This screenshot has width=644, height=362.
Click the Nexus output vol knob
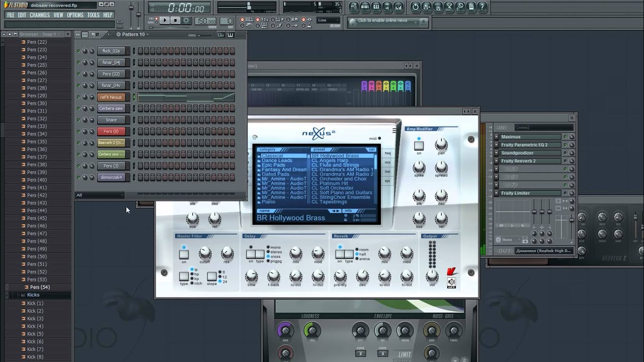click(x=432, y=275)
